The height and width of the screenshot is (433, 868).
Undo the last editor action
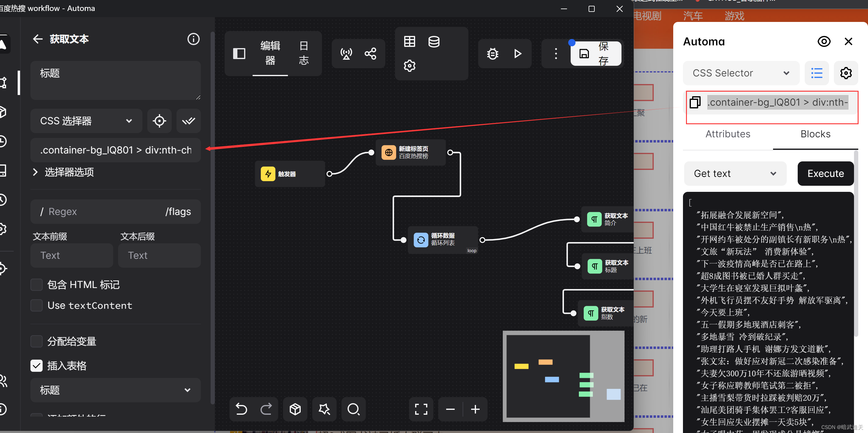point(241,409)
